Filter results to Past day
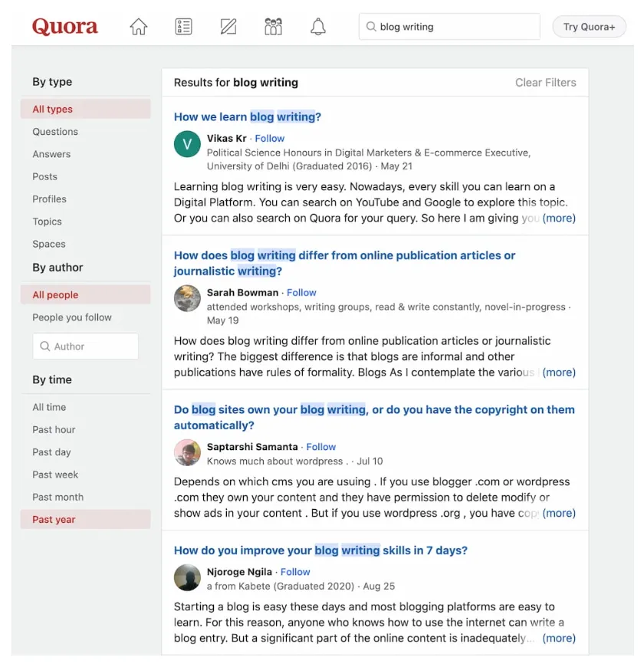The width and height of the screenshot is (644, 670). pos(51,452)
